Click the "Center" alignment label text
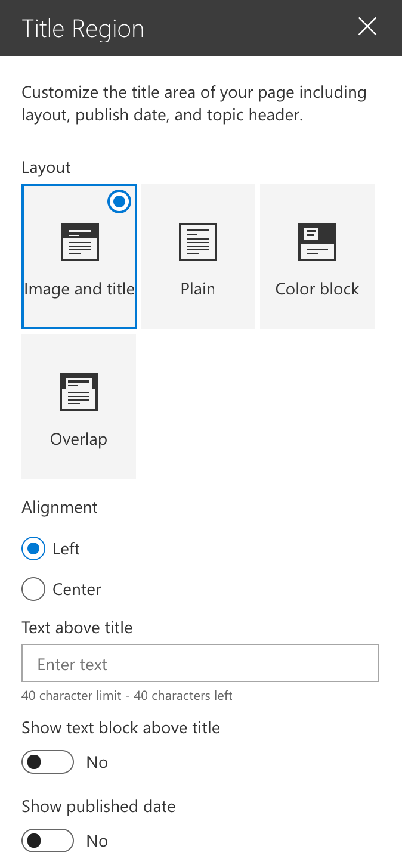Screen dimensions: 402x868 [77, 589]
